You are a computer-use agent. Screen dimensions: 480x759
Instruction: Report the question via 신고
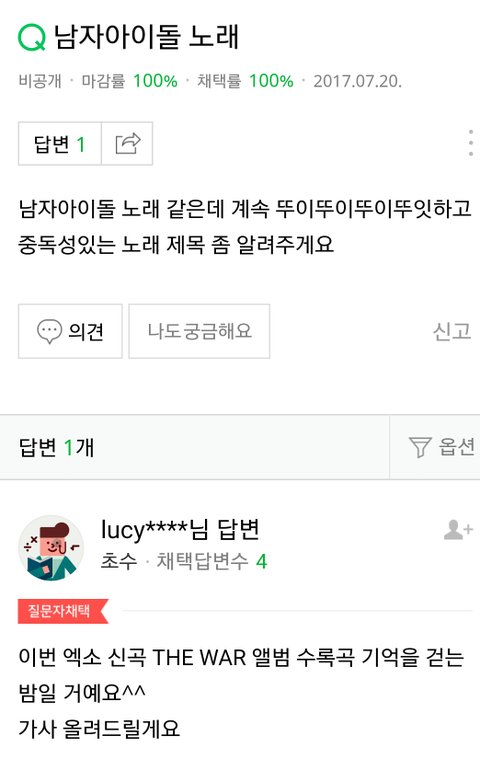tap(451, 332)
